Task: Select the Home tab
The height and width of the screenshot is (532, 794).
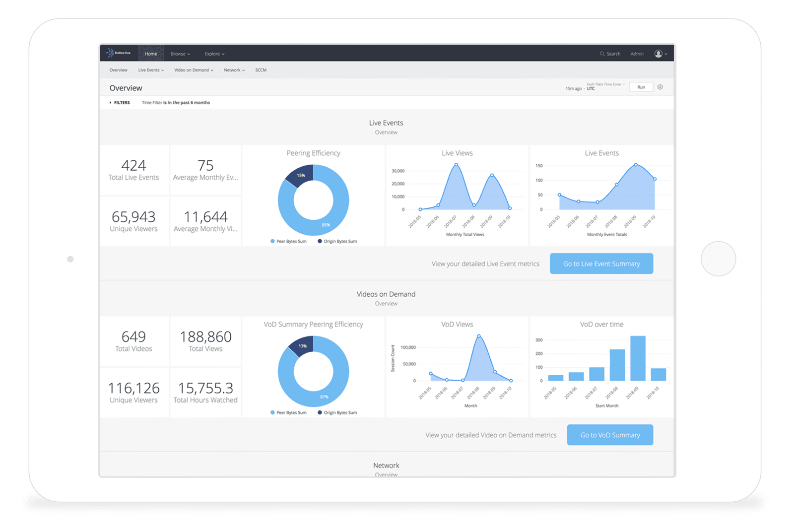Action: coord(151,54)
